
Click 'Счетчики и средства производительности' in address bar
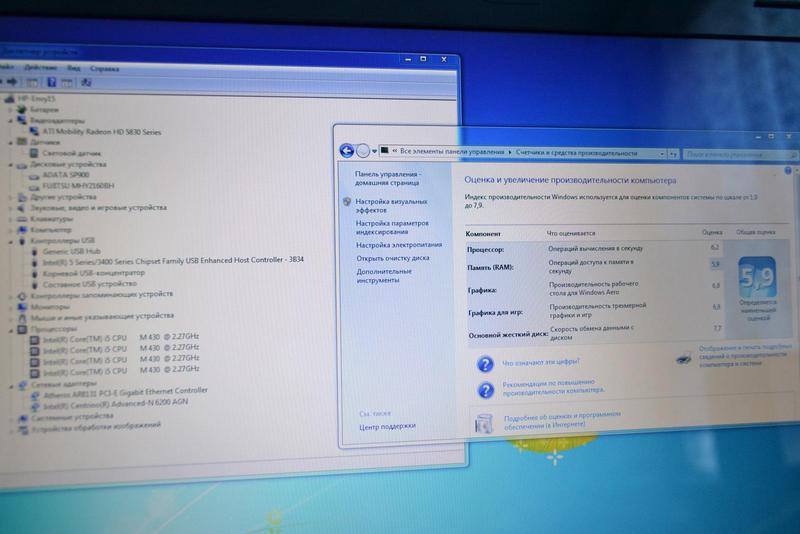(577, 153)
